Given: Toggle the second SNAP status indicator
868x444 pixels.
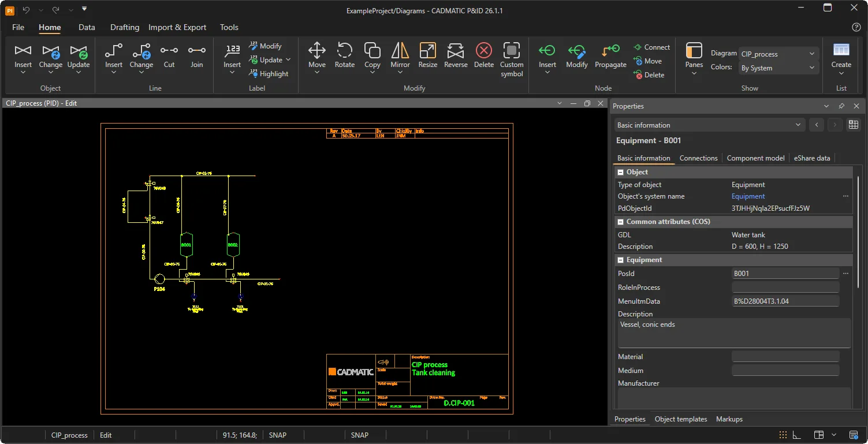Looking at the screenshot, I should point(360,435).
